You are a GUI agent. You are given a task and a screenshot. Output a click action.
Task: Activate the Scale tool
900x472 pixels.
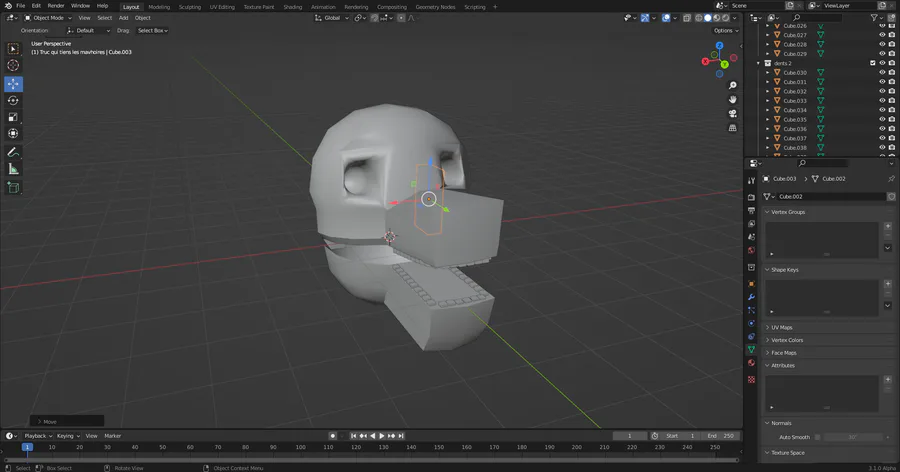pyautogui.click(x=13, y=117)
